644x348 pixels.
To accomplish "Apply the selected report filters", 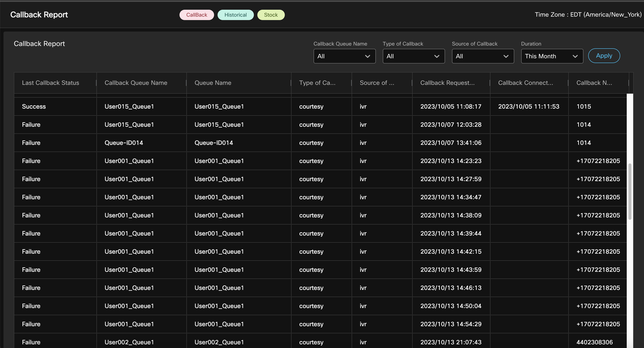I will [604, 56].
